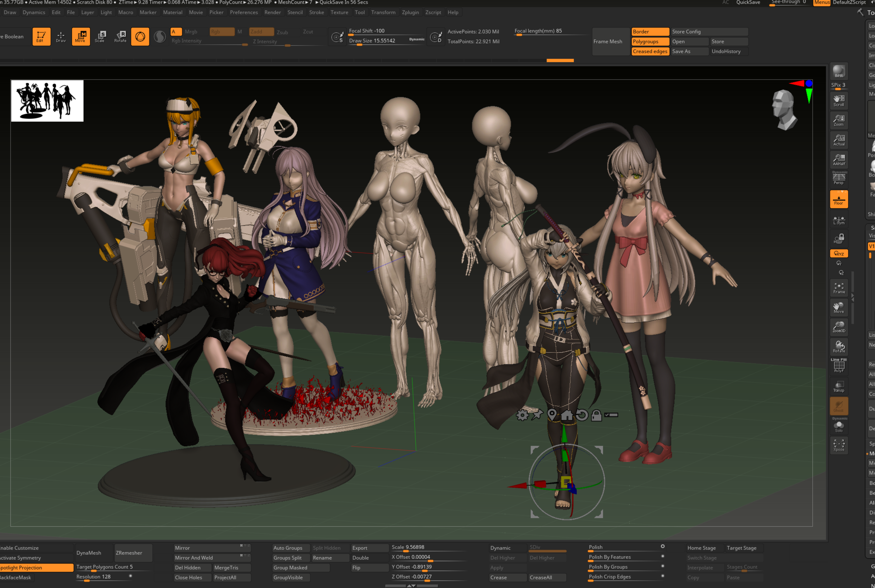875x588 pixels.
Task: Click the Frame view icon
Action: pyautogui.click(x=839, y=288)
